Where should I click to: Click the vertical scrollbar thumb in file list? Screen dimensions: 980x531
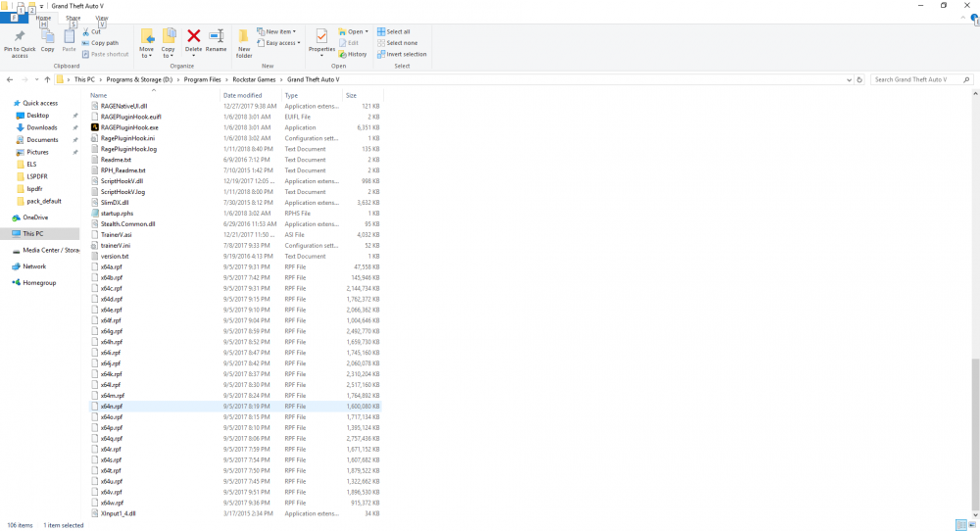tap(974, 431)
